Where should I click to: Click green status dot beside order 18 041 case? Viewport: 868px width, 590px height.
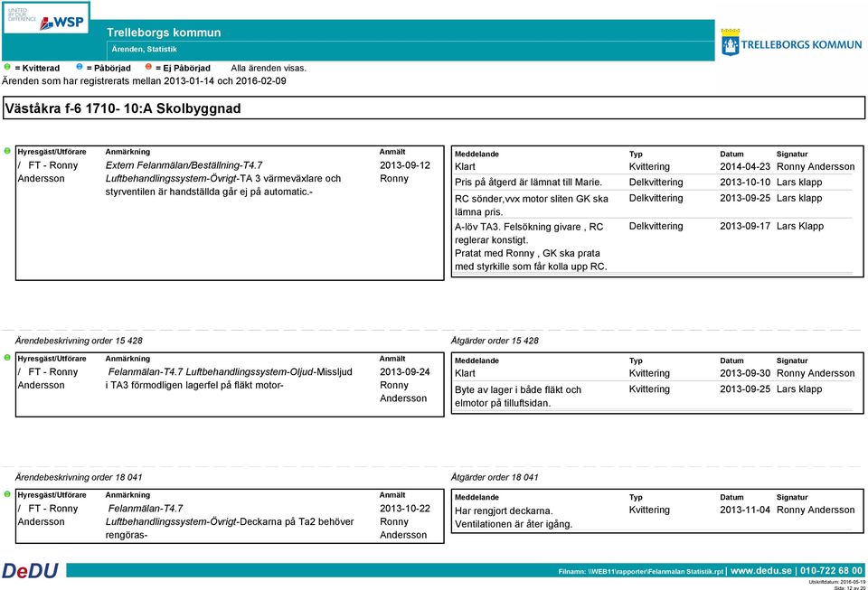tap(7, 494)
